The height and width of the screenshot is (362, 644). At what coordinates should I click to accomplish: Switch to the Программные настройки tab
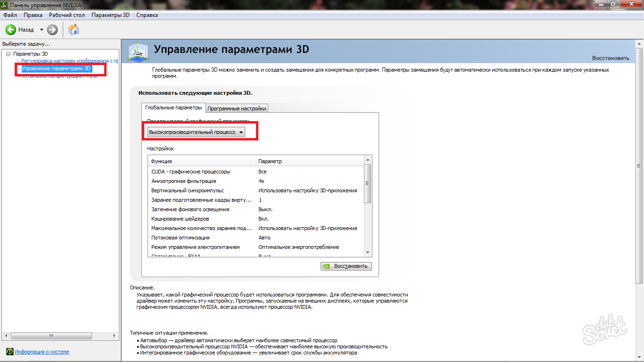coord(237,108)
